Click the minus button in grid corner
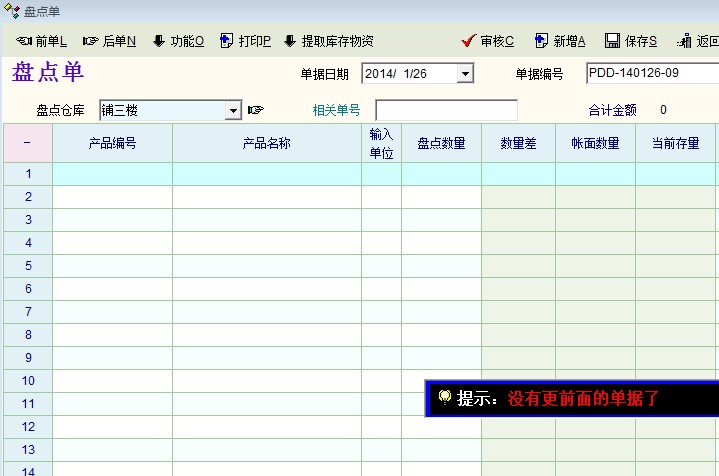The height and width of the screenshot is (476, 719). tap(27, 143)
